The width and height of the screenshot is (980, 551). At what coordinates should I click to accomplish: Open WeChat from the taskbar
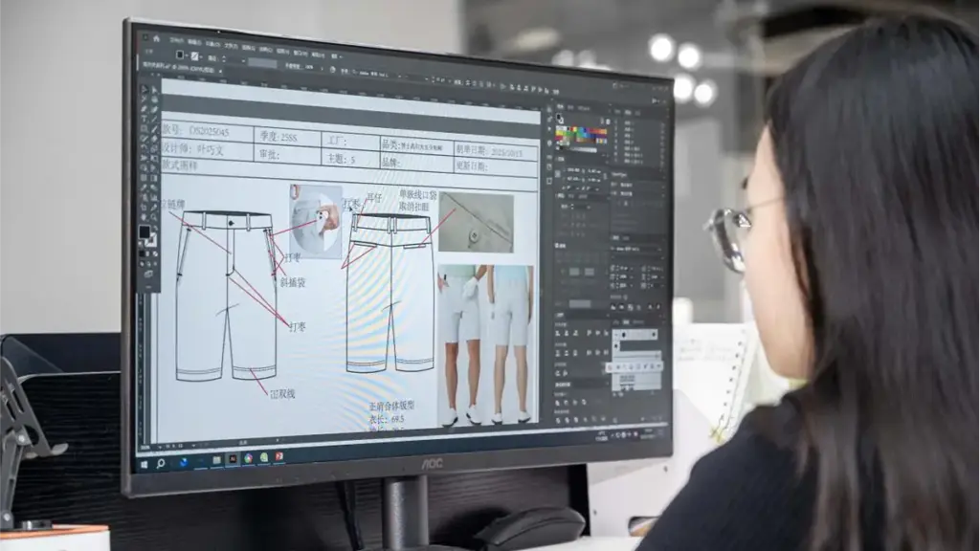(264, 457)
